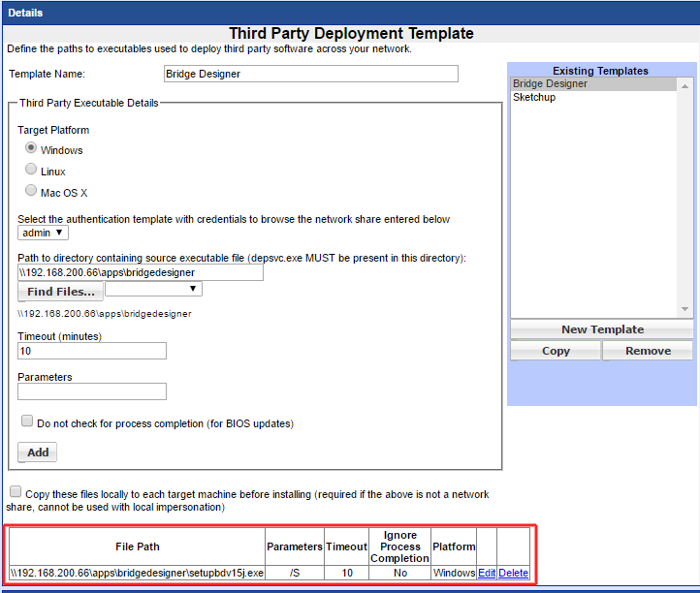Enable Do not check for process completion
This screenshot has width=700, height=593.
27,421
